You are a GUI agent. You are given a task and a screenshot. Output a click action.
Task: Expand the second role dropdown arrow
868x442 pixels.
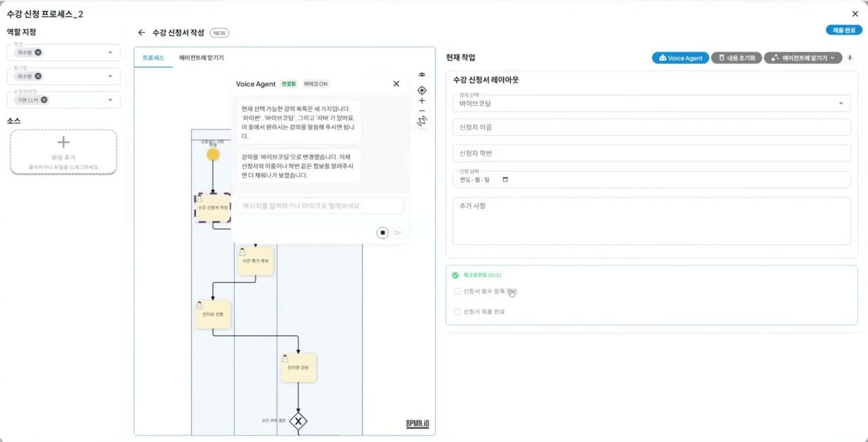110,76
